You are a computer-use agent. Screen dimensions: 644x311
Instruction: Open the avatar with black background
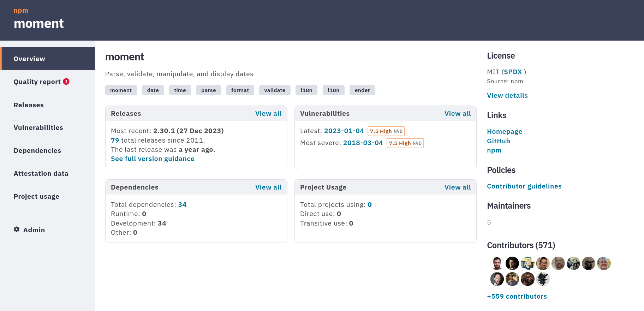click(512, 263)
